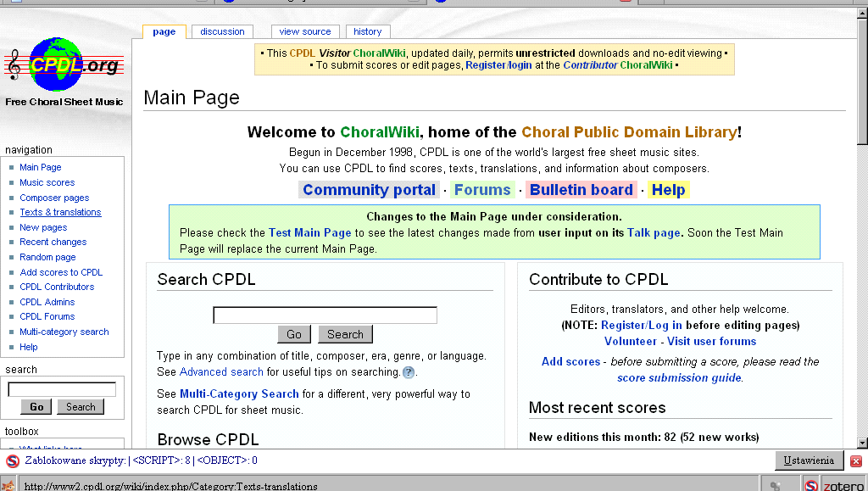Open the highlighted green Forums link

click(x=482, y=190)
